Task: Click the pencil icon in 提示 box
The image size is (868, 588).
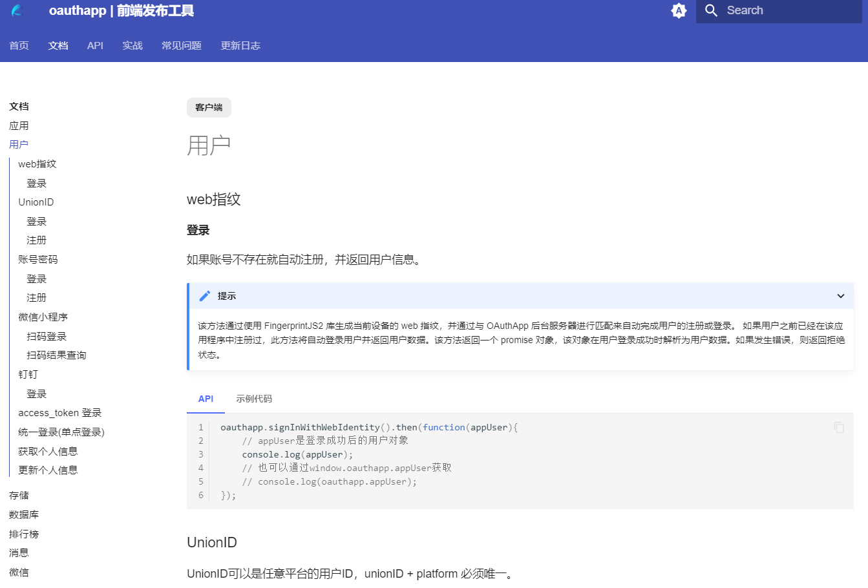Action: click(x=205, y=296)
